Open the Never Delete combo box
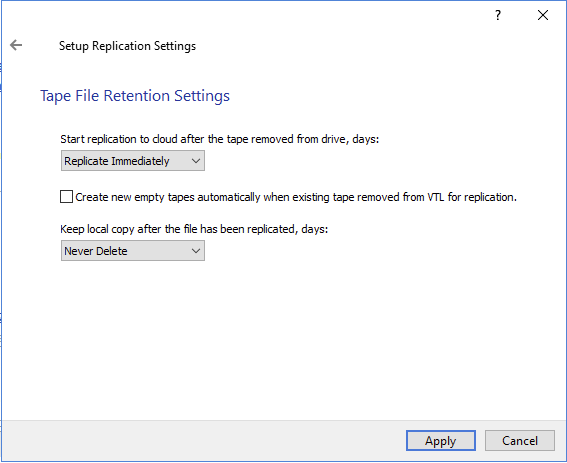Image resolution: width=567 pixels, height=463 pixels. point(133,251)
